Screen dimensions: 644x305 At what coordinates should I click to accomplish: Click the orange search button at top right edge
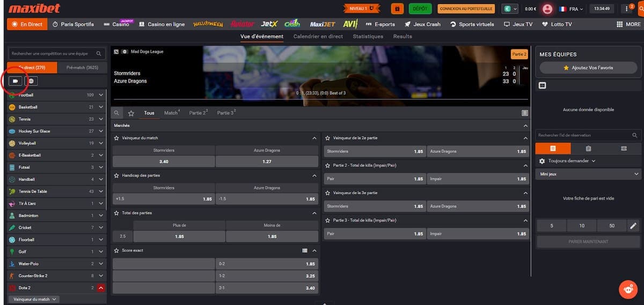[x=641, y=9]
